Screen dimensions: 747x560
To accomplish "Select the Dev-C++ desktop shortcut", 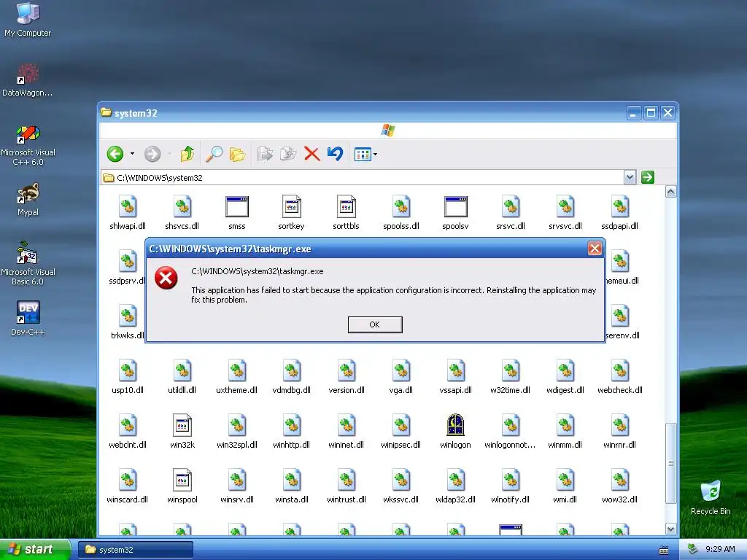I will [x=28, y=318].
